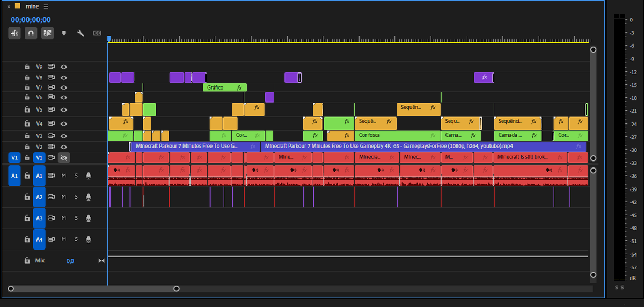This screenshot has height=307, width=644.
Task: Hide track V6 output with eye icon
Action: 64,97
